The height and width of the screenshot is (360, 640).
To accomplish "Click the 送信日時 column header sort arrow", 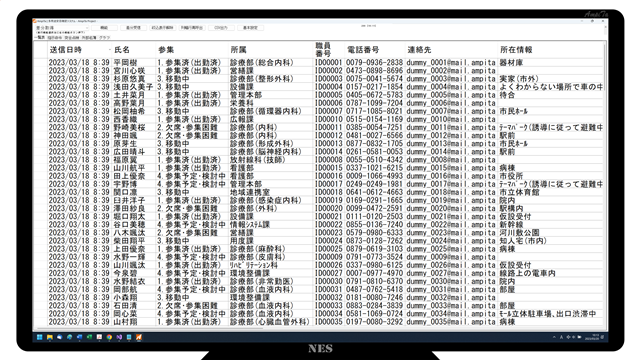I will tap(110, 50).
